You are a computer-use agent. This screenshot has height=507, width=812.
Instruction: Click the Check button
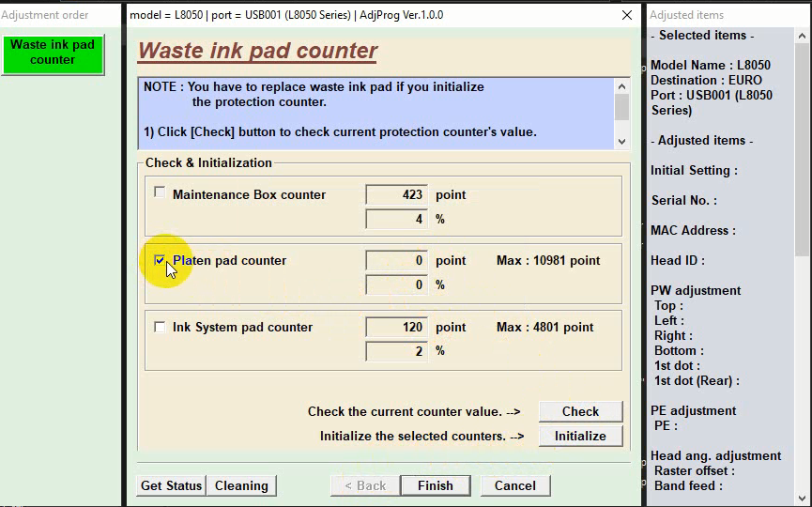tap(580, 411)
